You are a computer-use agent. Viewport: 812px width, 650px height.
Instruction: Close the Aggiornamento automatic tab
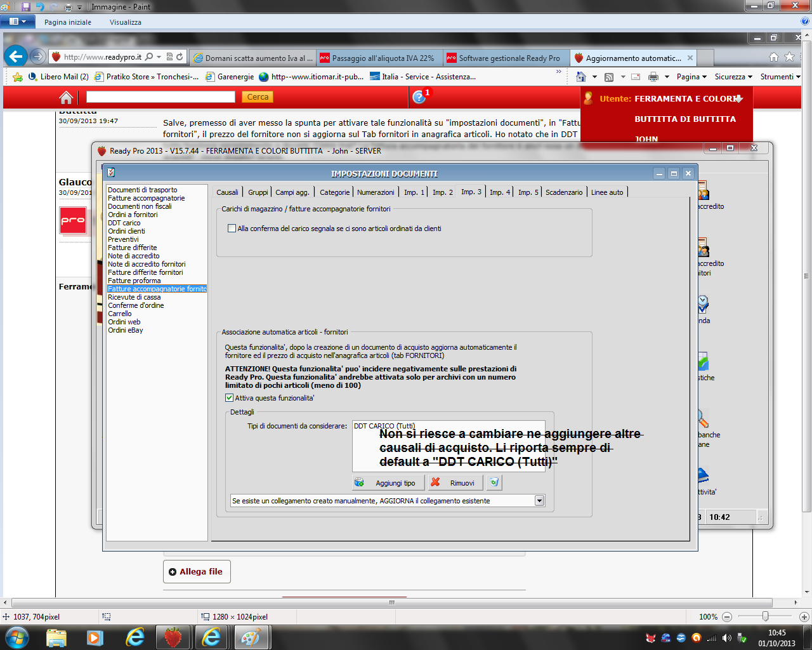tap(690, 58)
